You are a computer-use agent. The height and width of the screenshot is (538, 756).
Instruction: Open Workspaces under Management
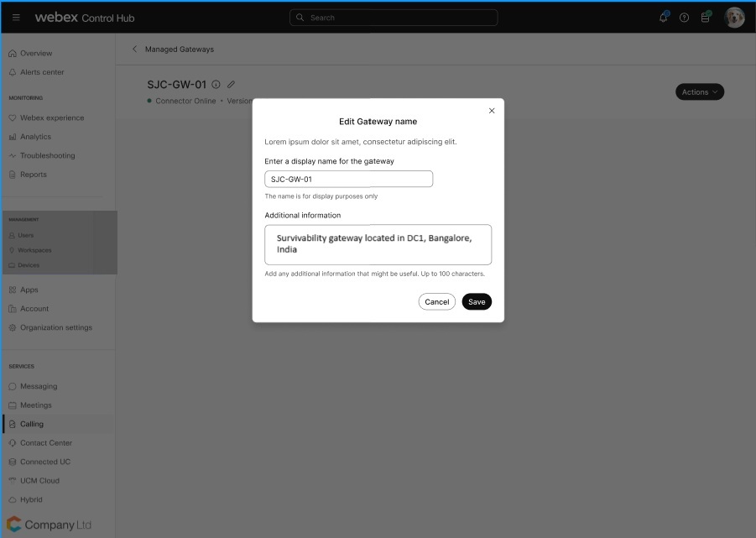[x=34, y=250]
